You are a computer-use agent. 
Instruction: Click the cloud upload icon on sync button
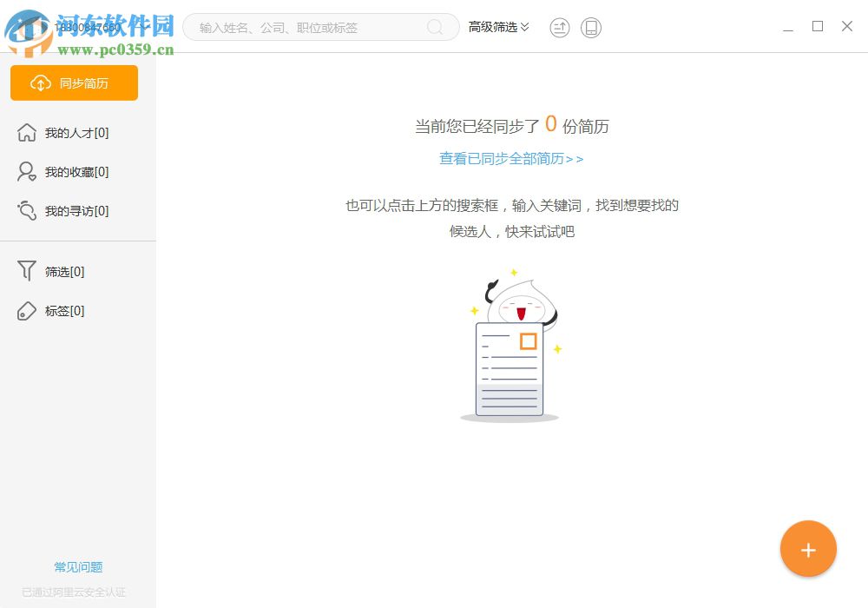[41, 83]
